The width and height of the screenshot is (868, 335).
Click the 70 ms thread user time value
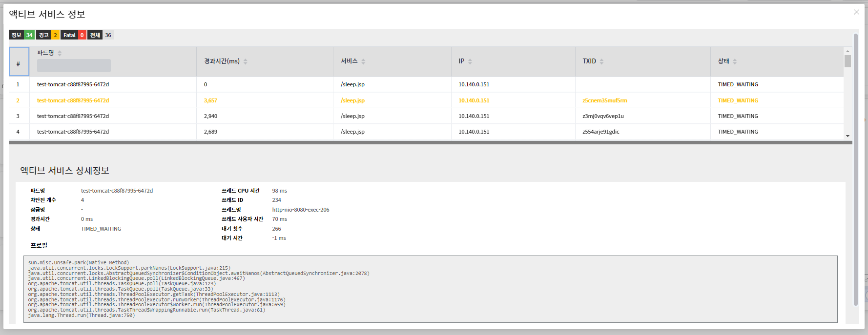[280, 219]
